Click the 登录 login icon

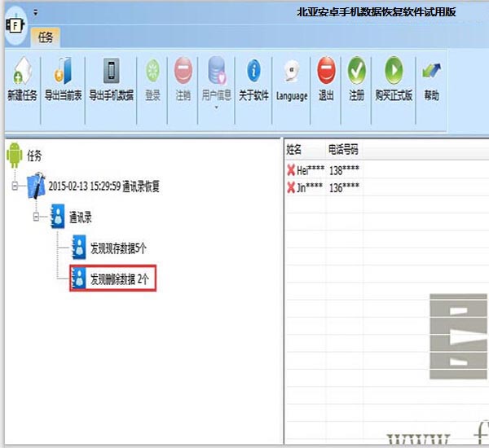tap(153, 71)
